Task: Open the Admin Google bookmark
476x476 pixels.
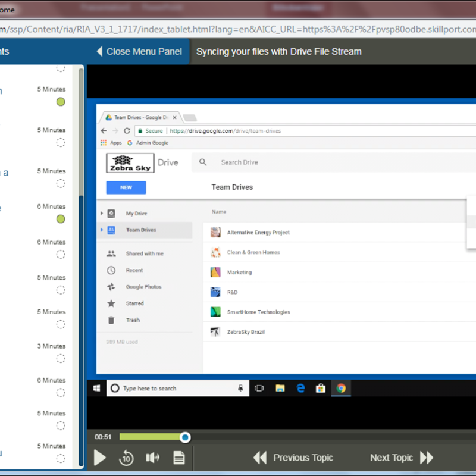Action: [x=148, y=143]
